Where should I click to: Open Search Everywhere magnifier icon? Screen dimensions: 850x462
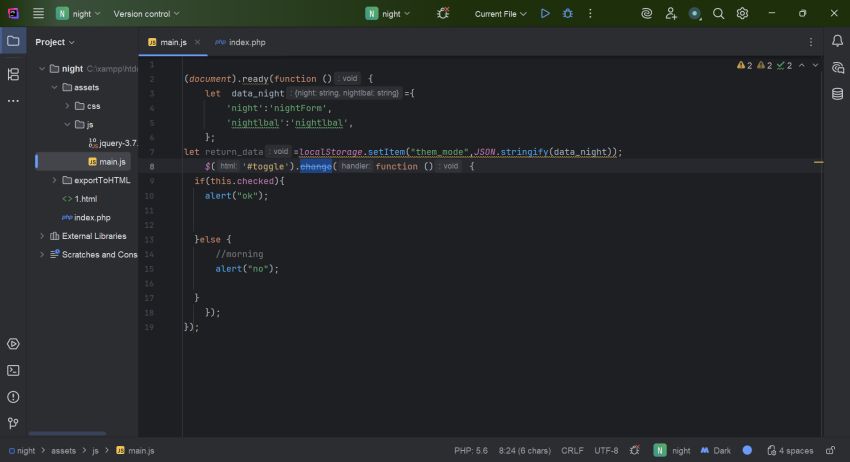click(x=718, y=14)
